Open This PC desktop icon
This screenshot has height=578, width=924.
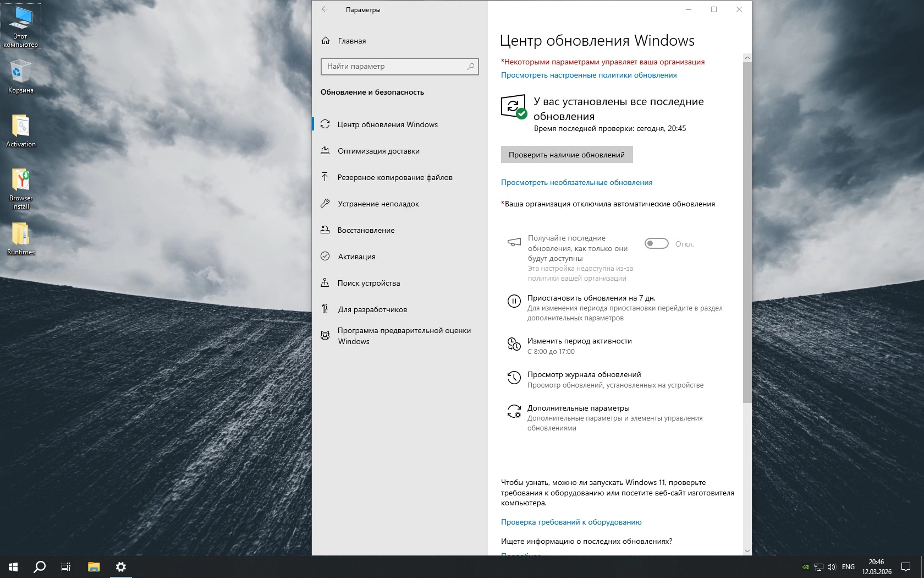pyautogui.click(x=21, y=26)
